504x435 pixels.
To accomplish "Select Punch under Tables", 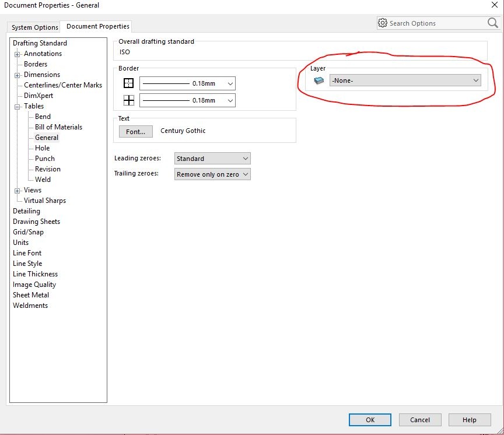I will click(45, 159).
